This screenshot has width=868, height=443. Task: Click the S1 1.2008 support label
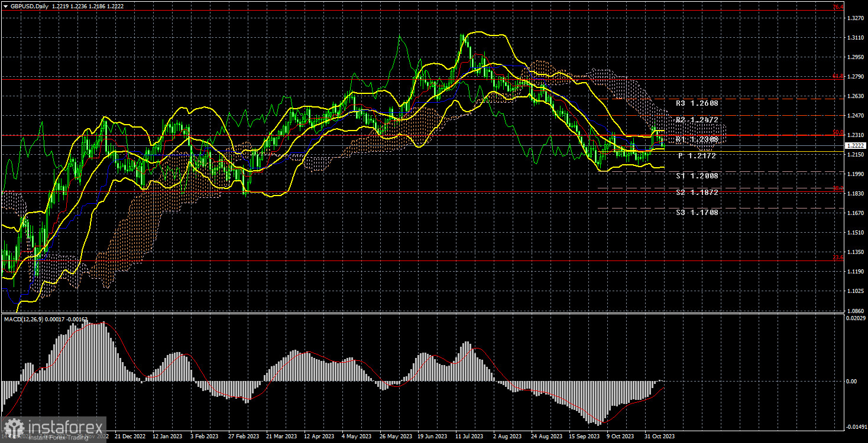[x=697, y=176]
